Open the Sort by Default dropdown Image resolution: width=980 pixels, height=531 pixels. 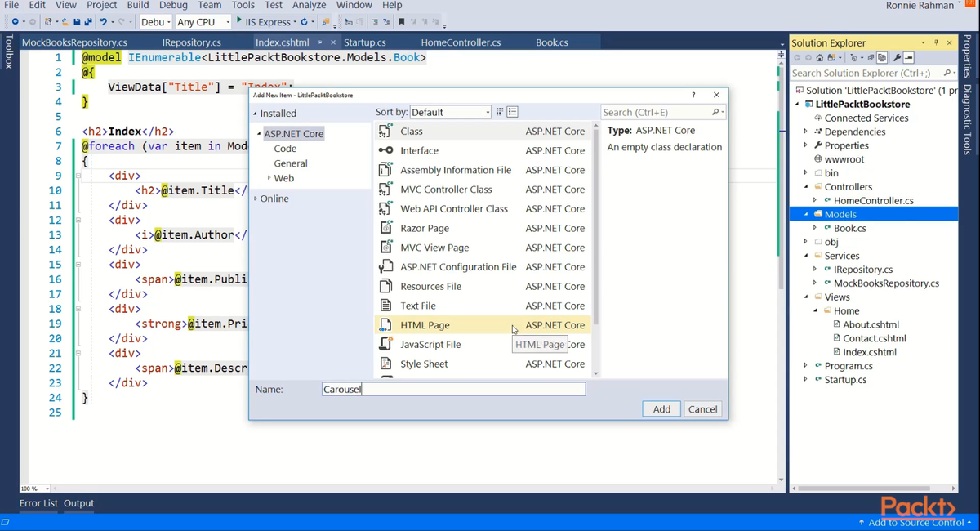[x=451, y=112]
